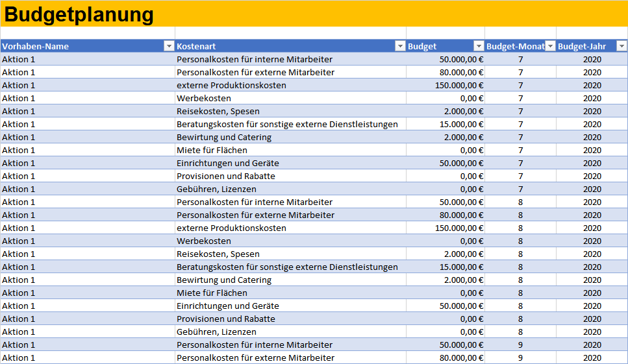Select Budget-Monat 8 for externe Produktionskosten

pyautogui.click(x=521, y=228)
